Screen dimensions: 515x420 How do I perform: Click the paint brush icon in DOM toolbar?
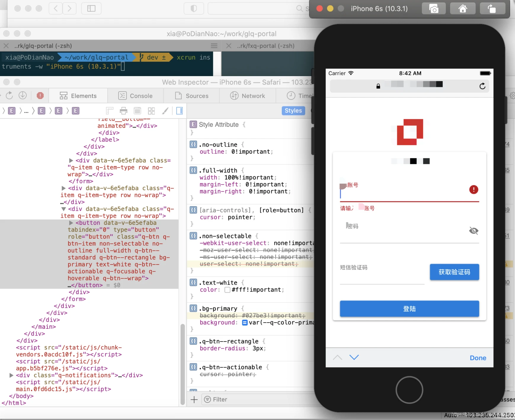(165, 111)
